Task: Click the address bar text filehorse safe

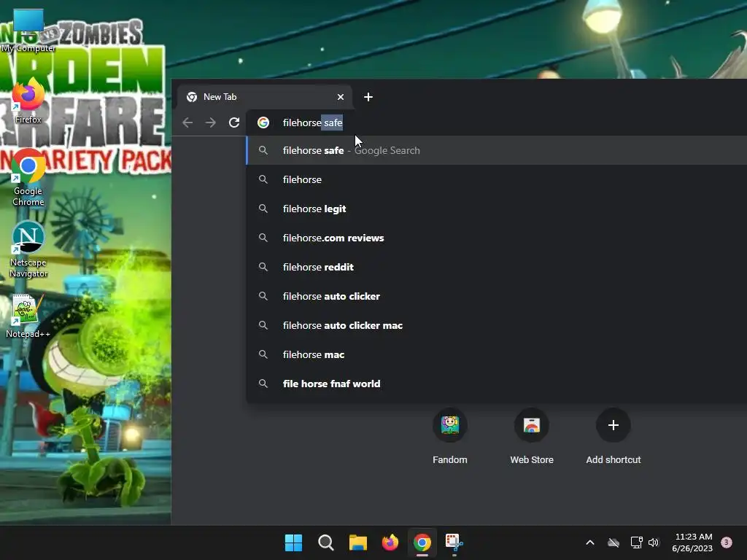Action: 312,122
